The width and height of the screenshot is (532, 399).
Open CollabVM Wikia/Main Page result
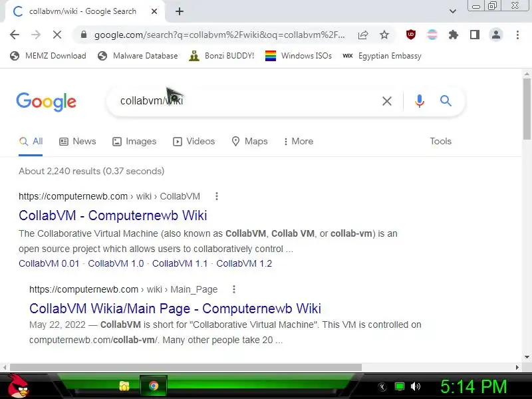[x=175, y=309]
